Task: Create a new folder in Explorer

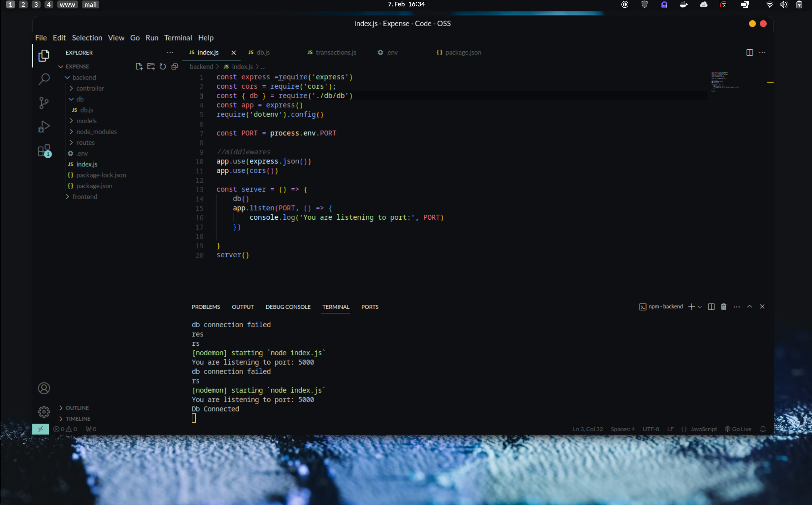Action: click(151, 67)
